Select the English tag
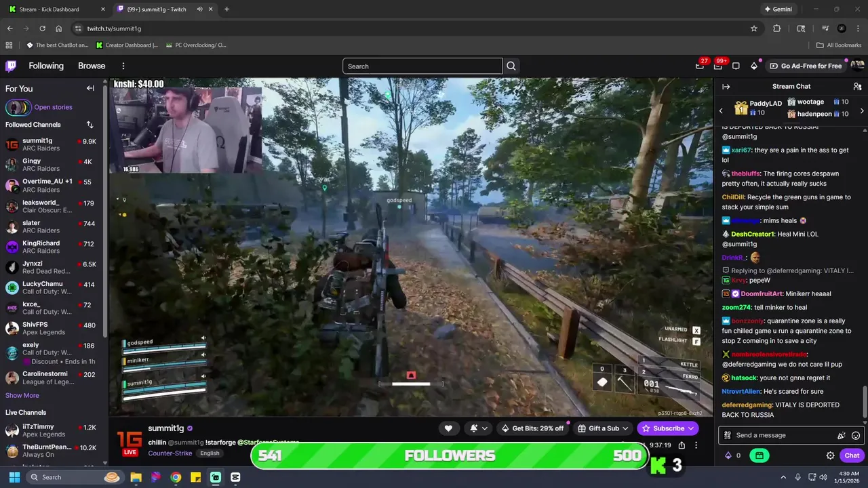This screenshot has height=488, width=868. 210,453
